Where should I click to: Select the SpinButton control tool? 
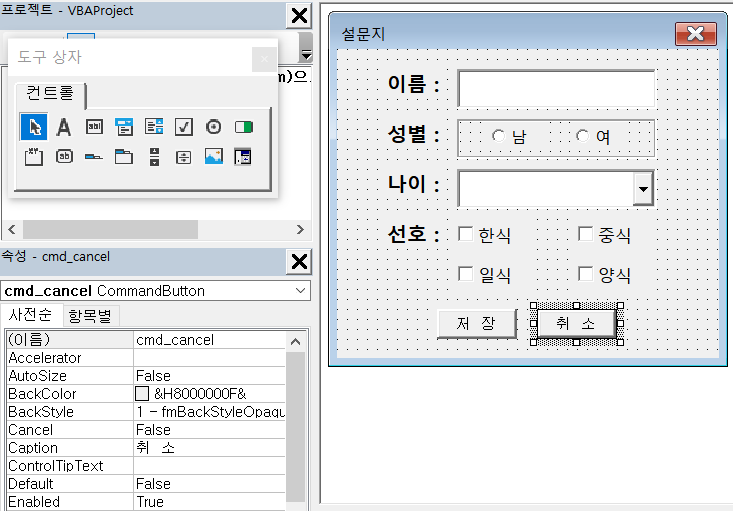coord(184,157)
